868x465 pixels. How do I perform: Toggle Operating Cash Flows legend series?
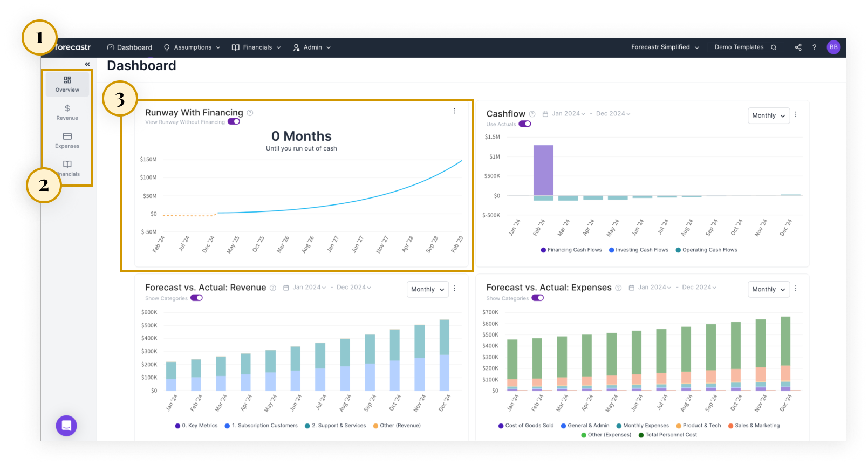(706, 250)
